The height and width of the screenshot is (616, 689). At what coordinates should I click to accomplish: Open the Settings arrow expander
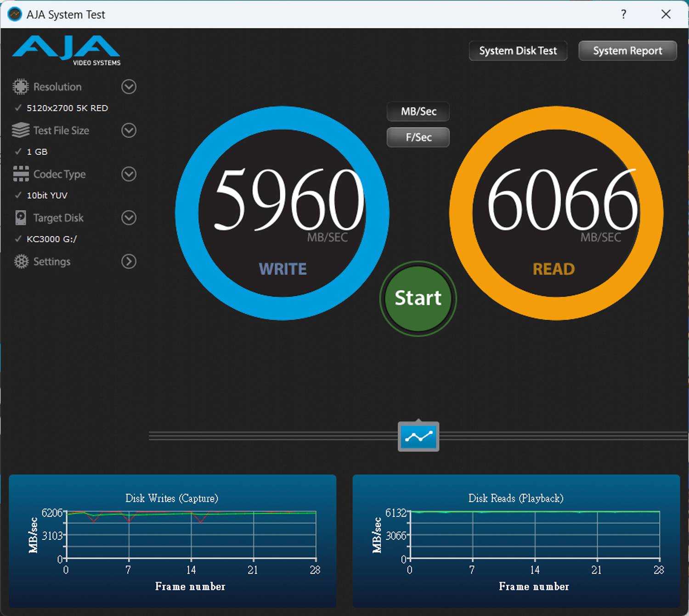coord(129,262)
